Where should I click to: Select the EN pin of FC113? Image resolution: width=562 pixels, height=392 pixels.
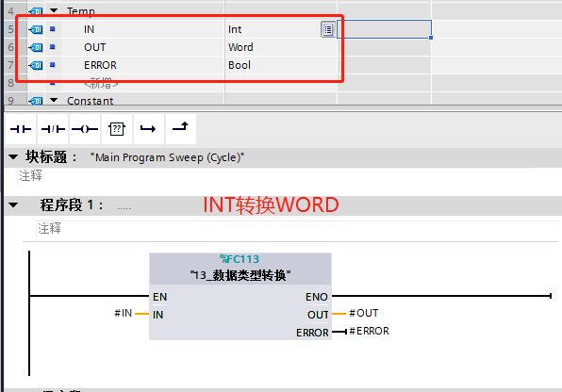point(160,297)
